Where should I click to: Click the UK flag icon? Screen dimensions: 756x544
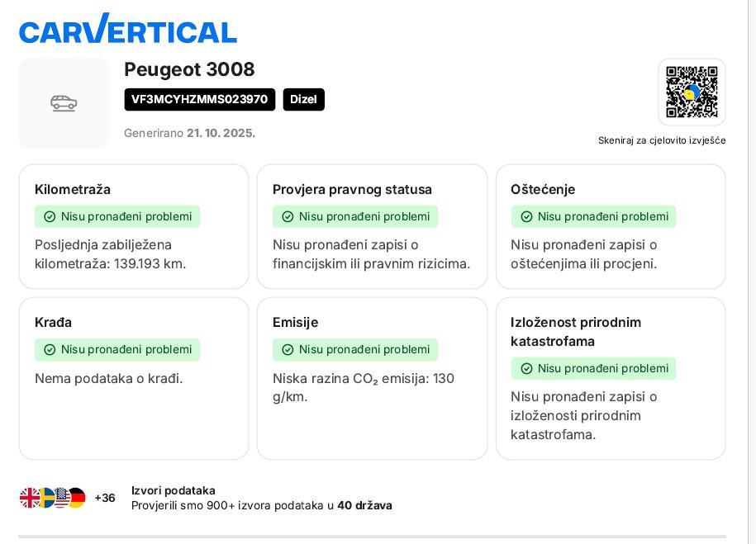(30, 498)
